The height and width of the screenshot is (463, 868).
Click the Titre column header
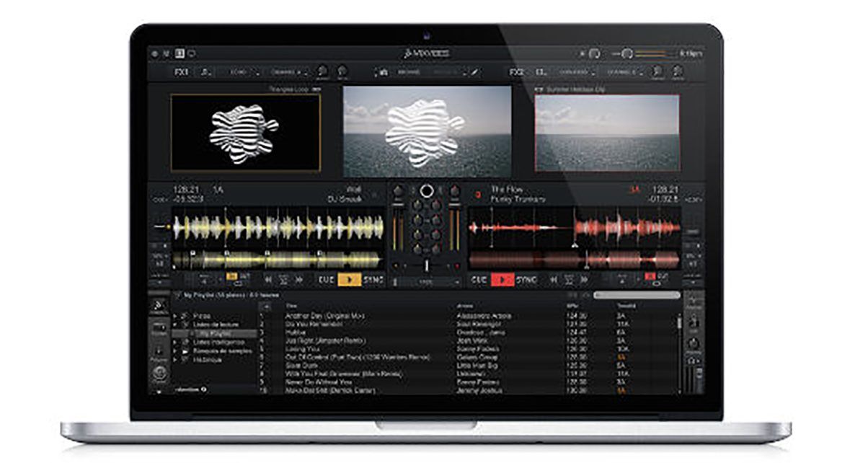(292, 307)
